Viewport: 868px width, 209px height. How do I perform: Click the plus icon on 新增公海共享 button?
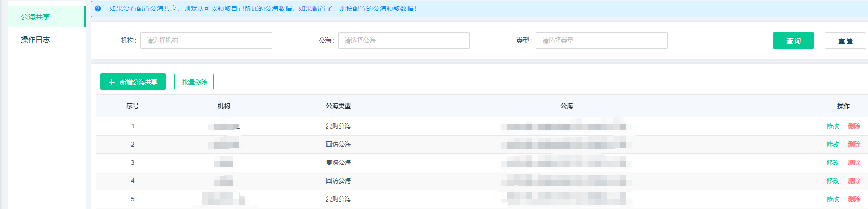(111, 82)
